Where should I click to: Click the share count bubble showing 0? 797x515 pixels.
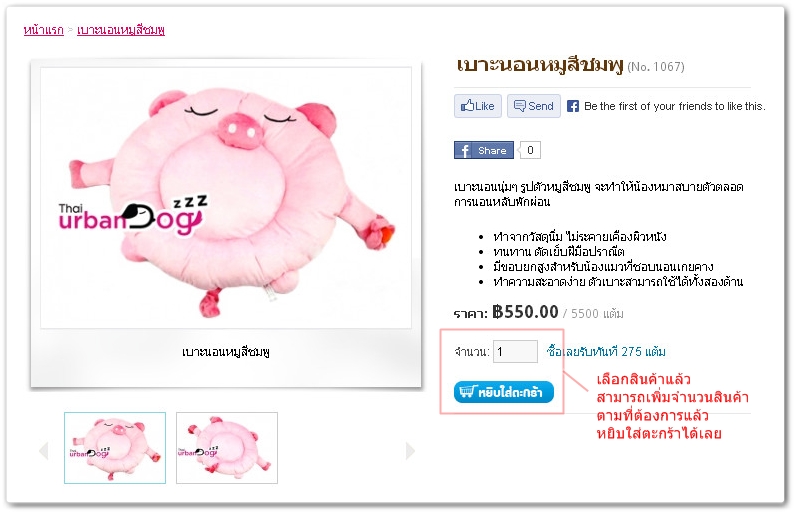530,150
